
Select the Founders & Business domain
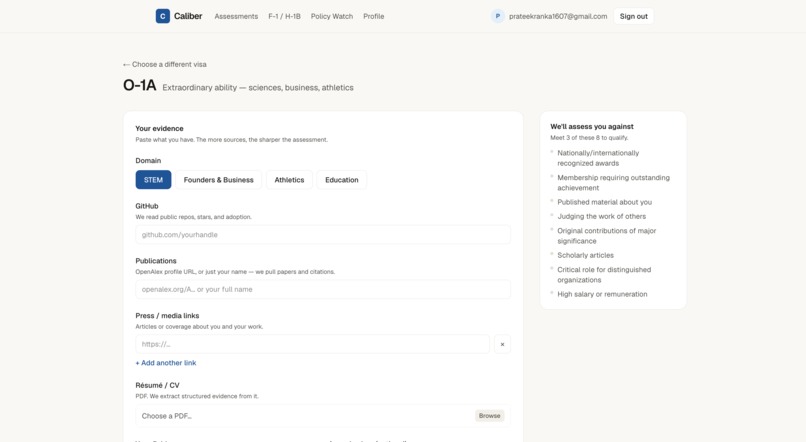(x=218, y=180)
